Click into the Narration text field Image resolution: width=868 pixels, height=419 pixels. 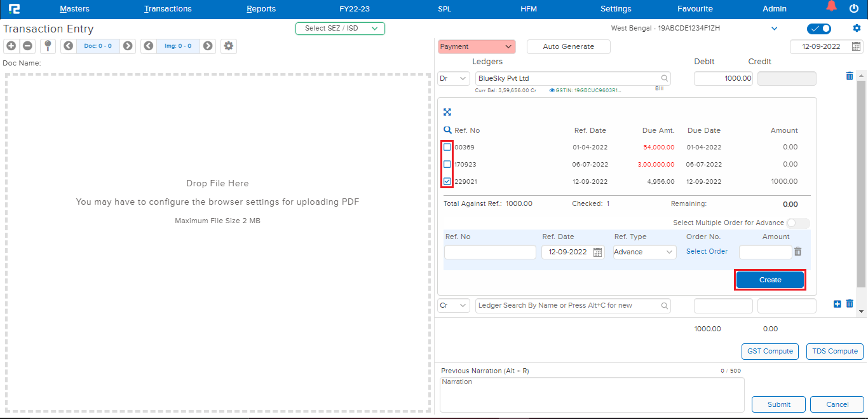pos(592,394)
